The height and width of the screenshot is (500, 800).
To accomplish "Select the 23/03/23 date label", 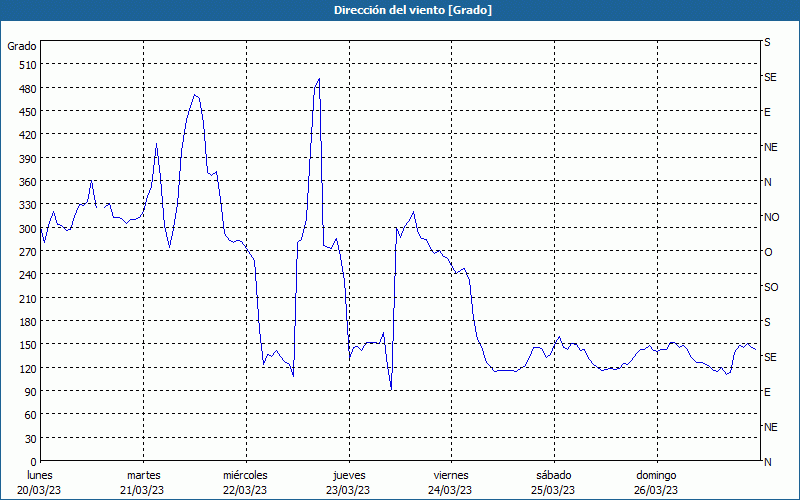I will (x=348, y=490).
